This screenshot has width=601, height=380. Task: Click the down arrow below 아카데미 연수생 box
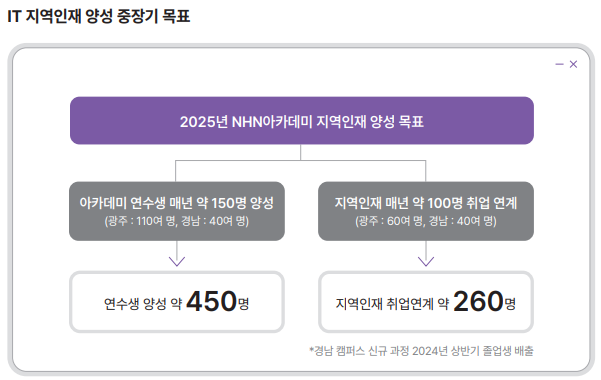(x=177, y=254)
